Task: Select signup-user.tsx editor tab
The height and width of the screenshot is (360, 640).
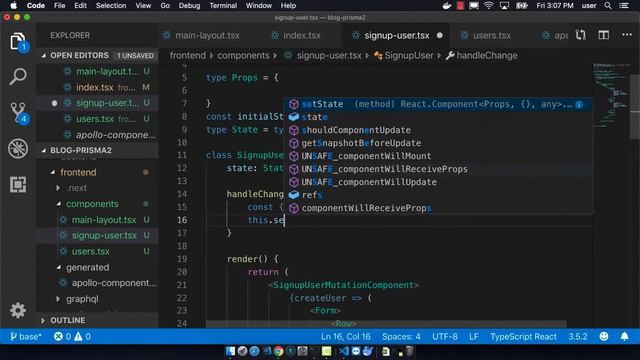Action: point(396,36)
